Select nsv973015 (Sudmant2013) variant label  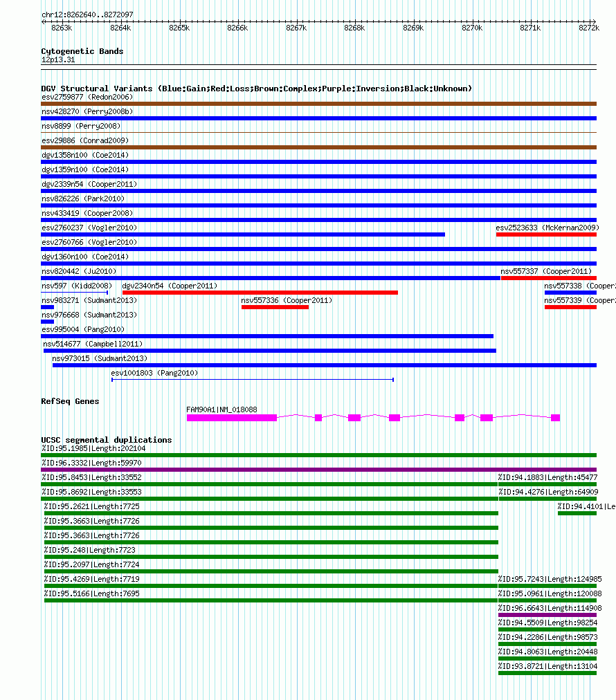coord(100,358)
